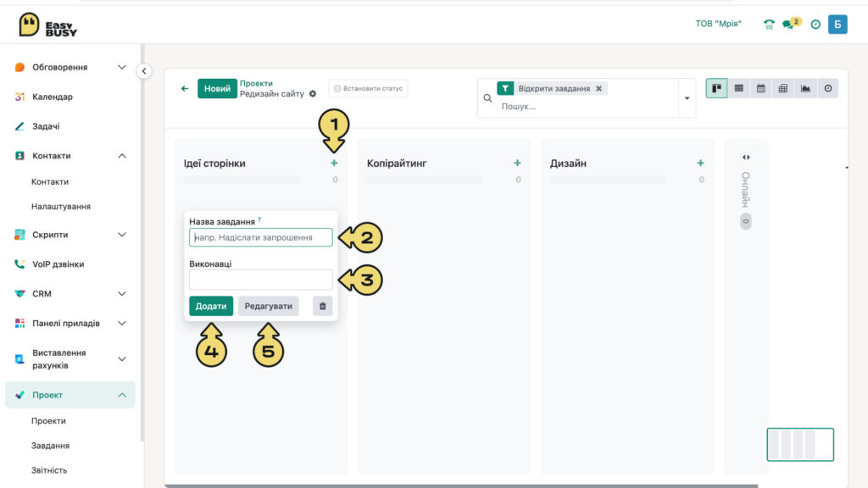Delete the new task with the trash button
Screen dimensions: 868x488
pyautogui.click(x=323, y=306)
